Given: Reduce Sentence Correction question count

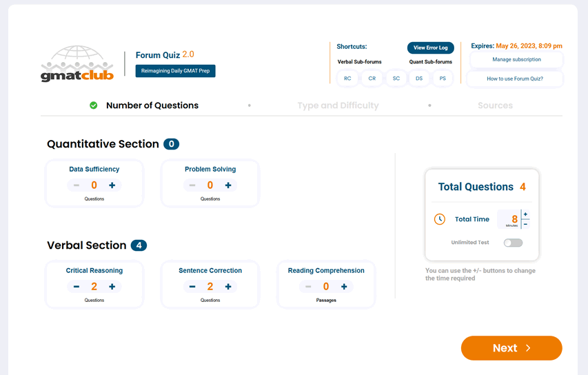Looking at the screenshot, I should [192, 287].
